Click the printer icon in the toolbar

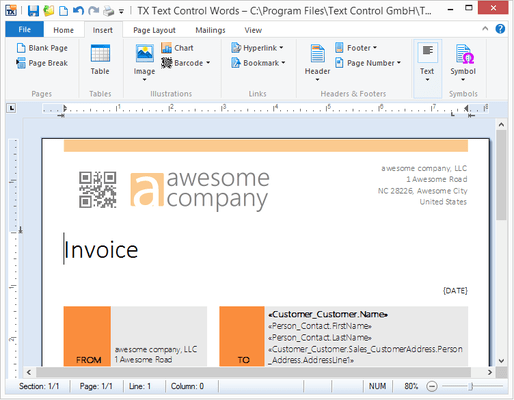click(x=108, y=11)
